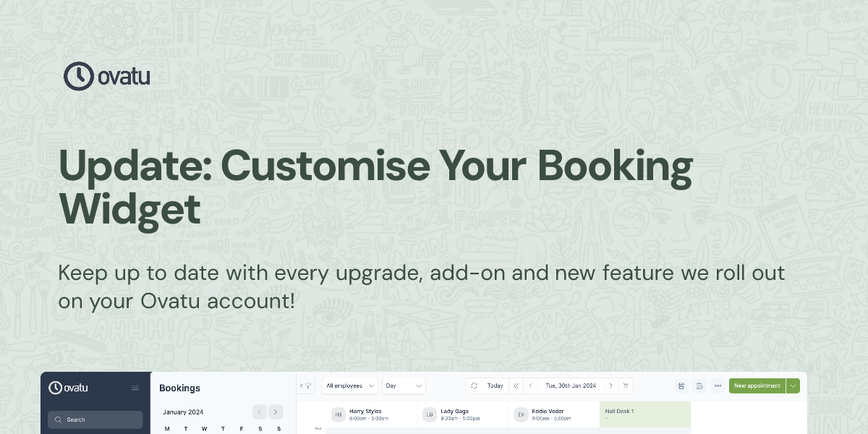Click the print icon near New appointment

681,386
